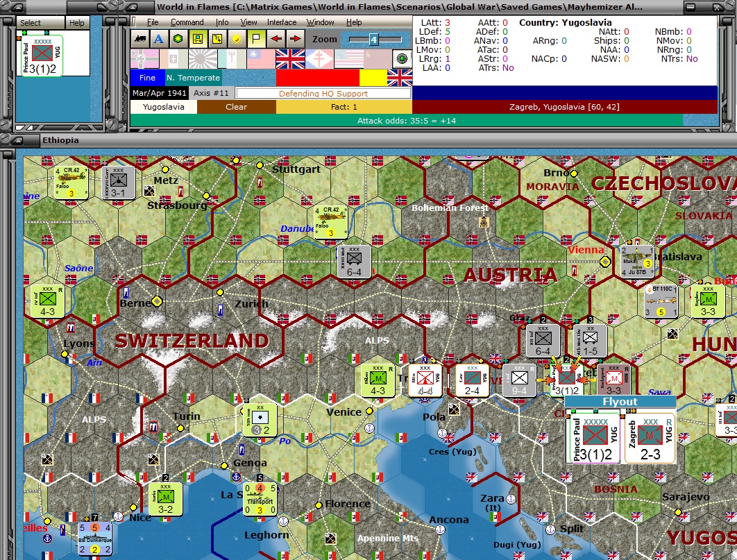Open the Command menu
The width and height of the screenshot is (737, 560).
click(x=187, y=22)
